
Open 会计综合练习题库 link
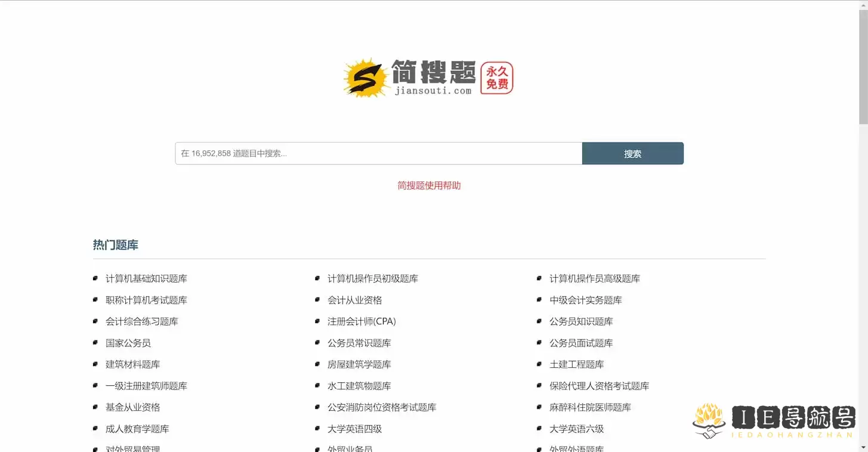142,321
